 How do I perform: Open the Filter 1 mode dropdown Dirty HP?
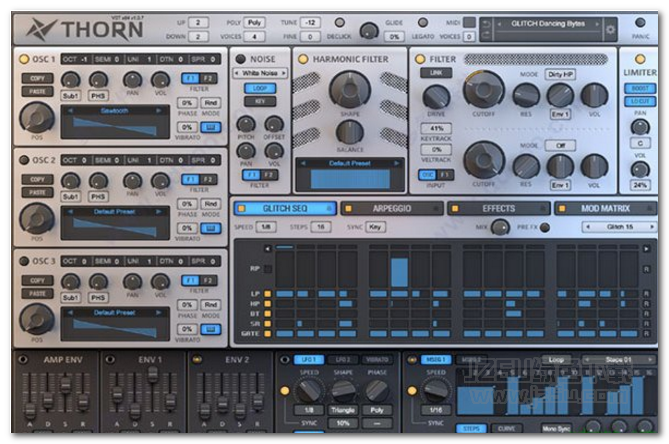coord(560,74)
